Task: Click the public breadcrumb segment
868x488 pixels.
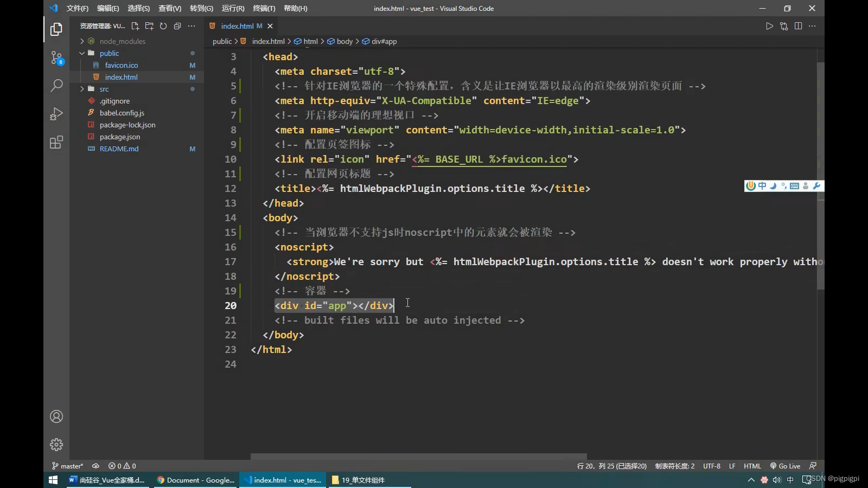Action: [222, 41]
